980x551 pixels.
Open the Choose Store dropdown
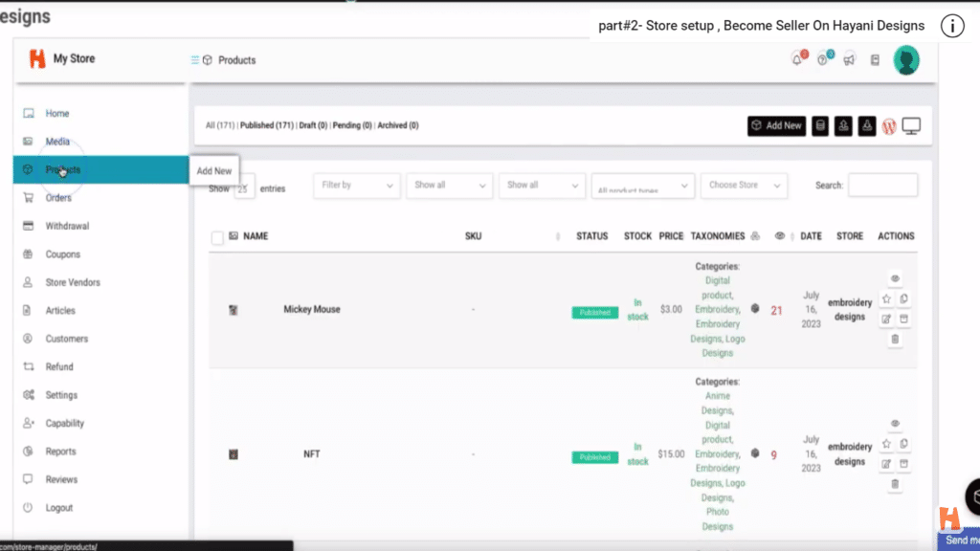pos(744,186)
